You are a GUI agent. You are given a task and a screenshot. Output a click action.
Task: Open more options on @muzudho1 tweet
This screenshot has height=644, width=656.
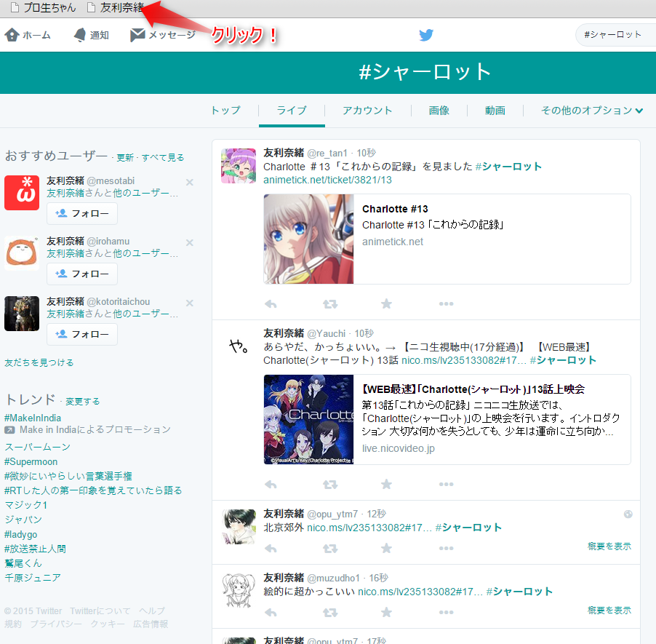click(x=446, y=613)
